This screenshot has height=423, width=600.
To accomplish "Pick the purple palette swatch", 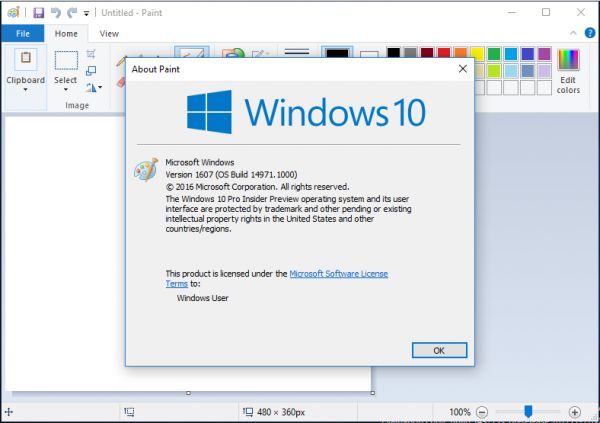I will pyautogui.click(x=544, y=54).
